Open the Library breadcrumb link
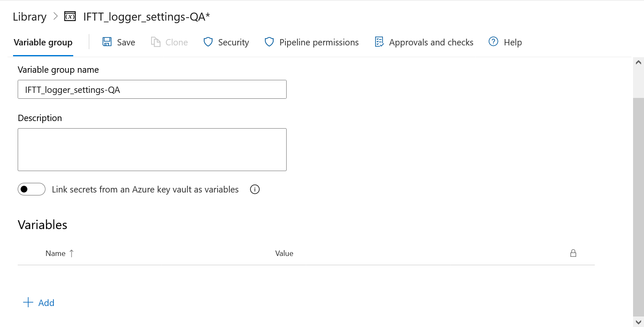The image size is (644, 327). coord(29,17)
